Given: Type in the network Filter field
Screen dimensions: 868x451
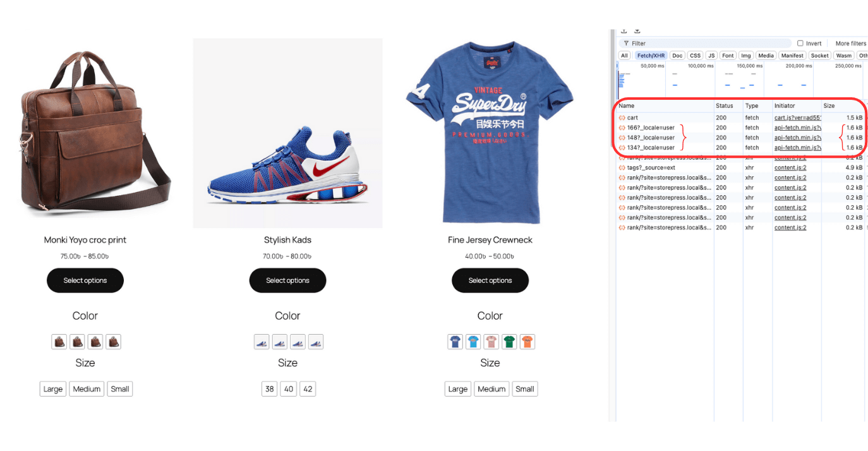Looking at the screenshot, I should (708, 44).
